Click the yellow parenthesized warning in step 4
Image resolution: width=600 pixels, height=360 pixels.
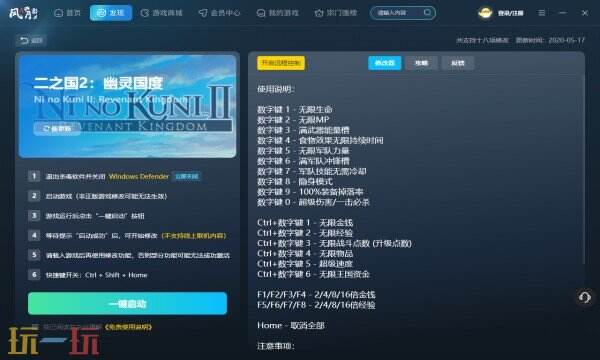[194, 235]
